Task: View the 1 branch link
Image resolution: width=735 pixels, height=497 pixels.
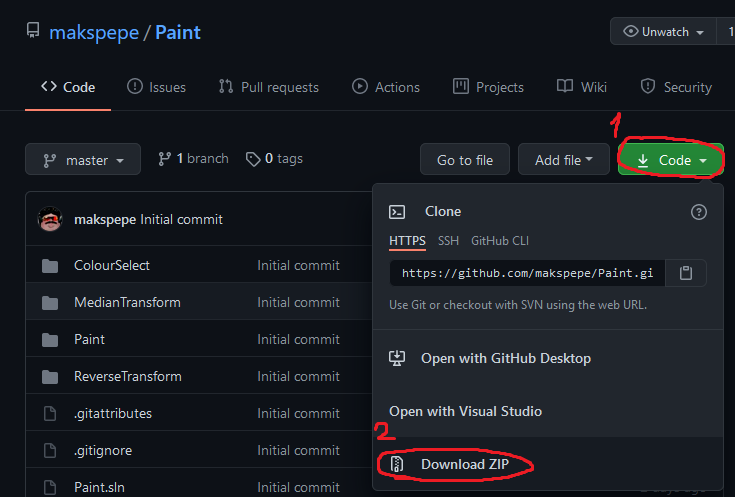Action: coord(193,159)
